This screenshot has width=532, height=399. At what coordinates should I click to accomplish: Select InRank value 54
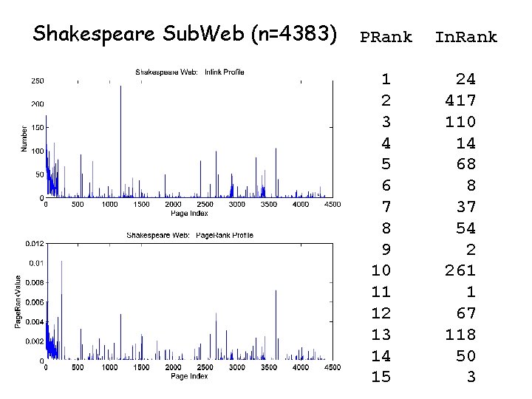tap(465, 228)
